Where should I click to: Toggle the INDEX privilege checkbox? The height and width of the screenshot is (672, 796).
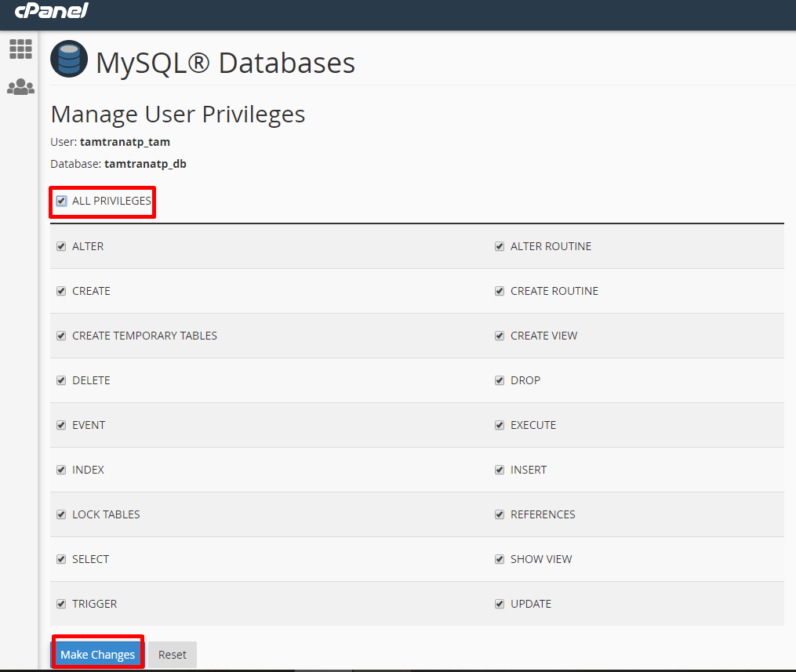pyautogui.click(x=61, y=470)
